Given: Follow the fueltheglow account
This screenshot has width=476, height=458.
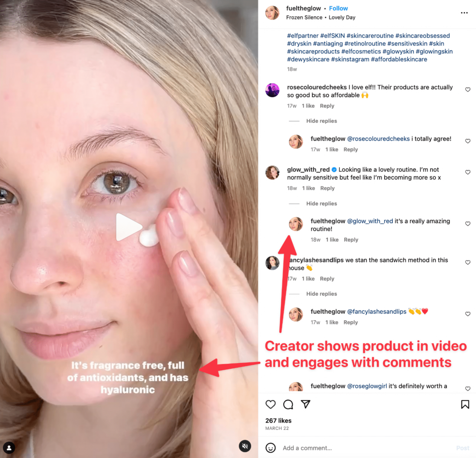Looking at the screenshot, I should pyautogui.click(x=338, y=8).
